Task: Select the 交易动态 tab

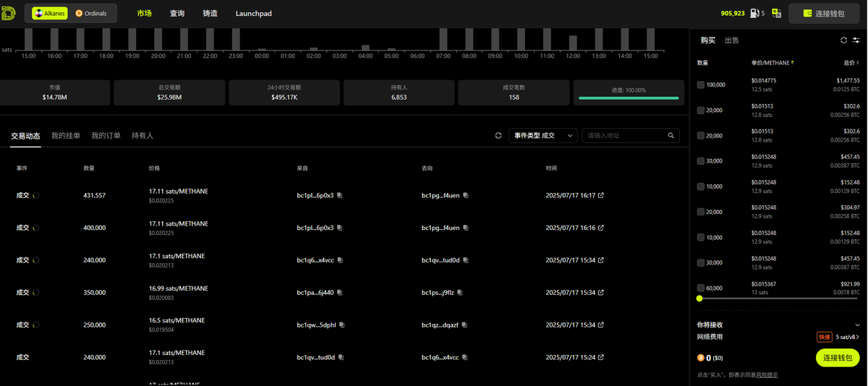Action: tap(25, 136)
